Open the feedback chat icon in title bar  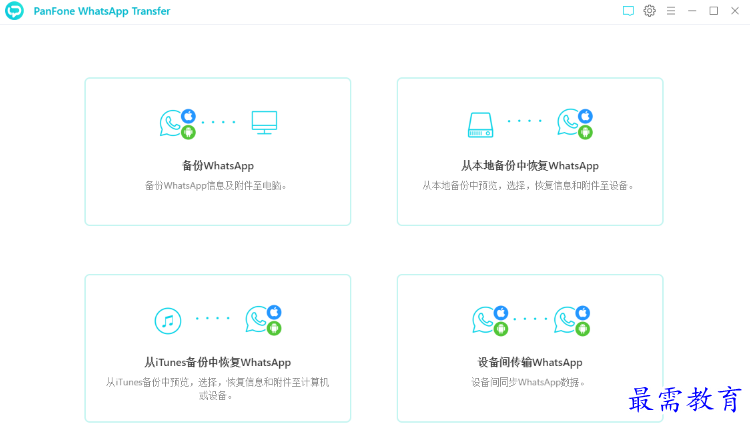[x=628, y=11]
